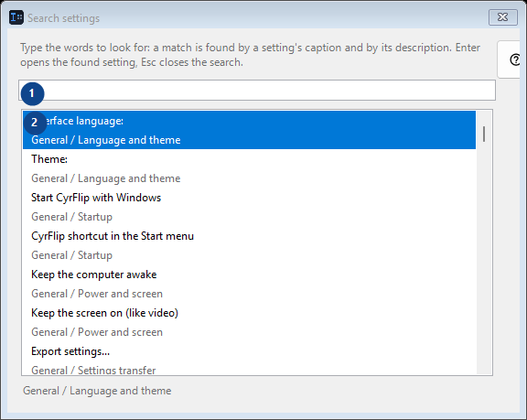Select Keep the computer awake result
The width and height of the screenshot is (527, 420).
coord(250,284)
